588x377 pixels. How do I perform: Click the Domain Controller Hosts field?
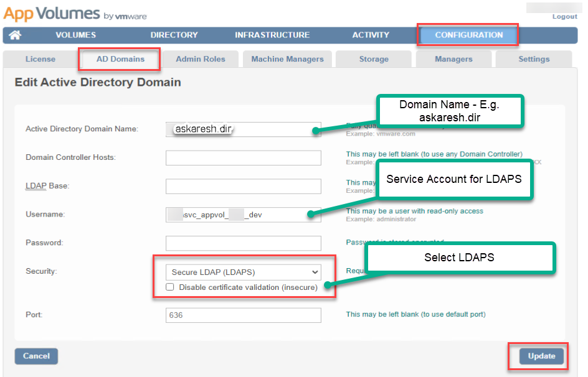[243, 158]
